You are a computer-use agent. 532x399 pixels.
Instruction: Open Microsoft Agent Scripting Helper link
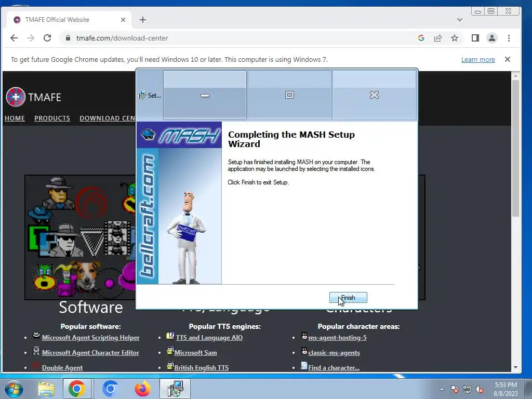click(90, 338)
